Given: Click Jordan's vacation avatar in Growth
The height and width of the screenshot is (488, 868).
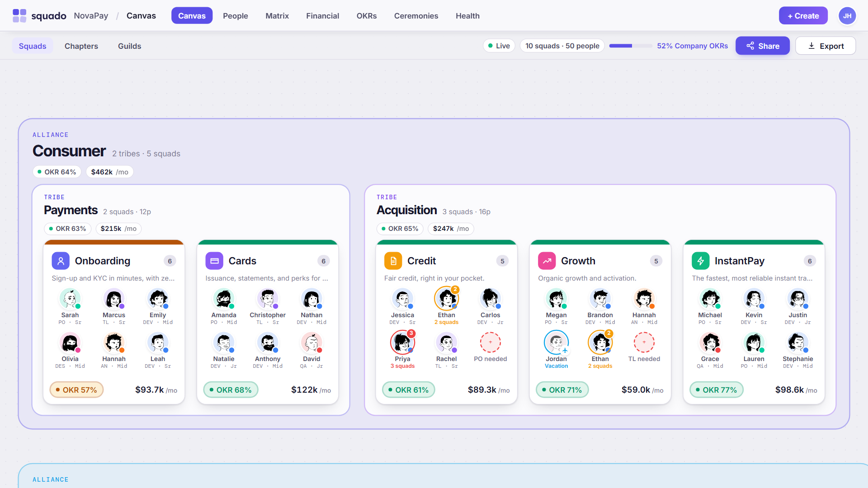Looking at the screenshot, I should pyautogui.click(x=556, y=343).
